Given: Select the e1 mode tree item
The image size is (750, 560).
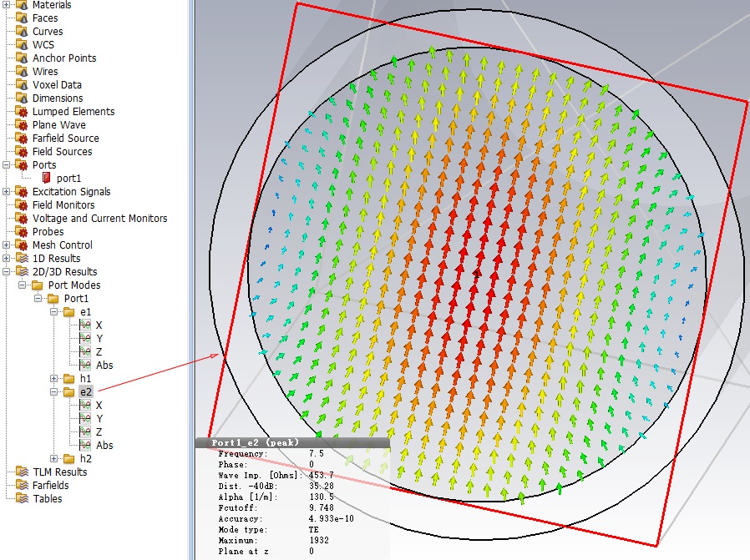Looking at the screenshot, I should click(85, 312).
